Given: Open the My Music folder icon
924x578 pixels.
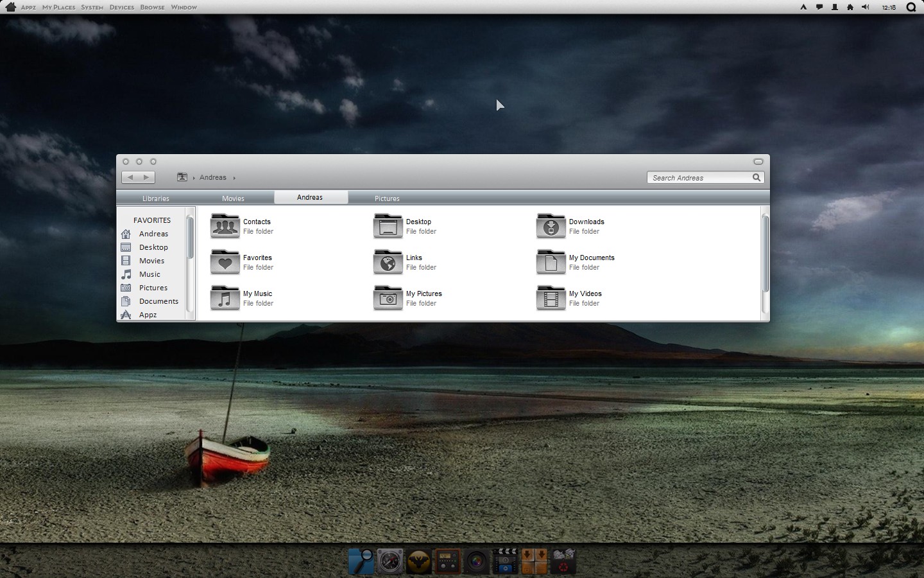Looking at the screenshot, I should pyautogui.click(x=225, y=298).
